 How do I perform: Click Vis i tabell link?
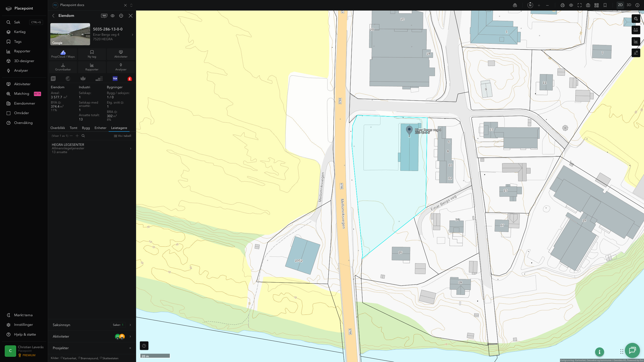coord(123,136)
